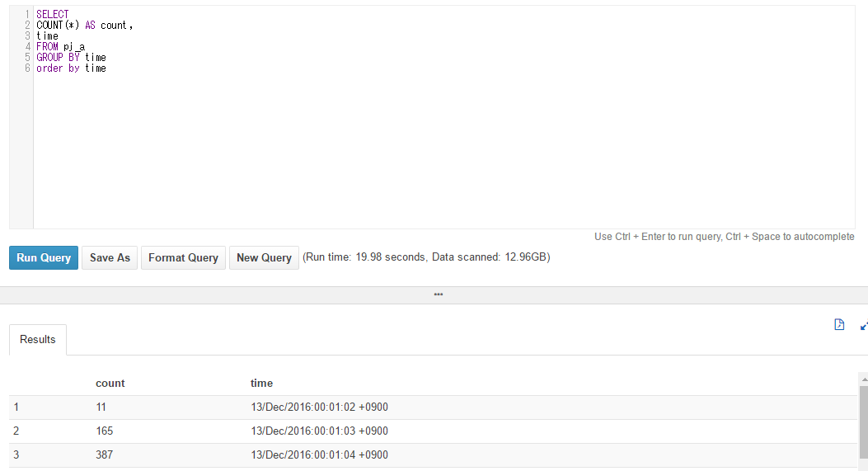Click Format Query button
This screenshot has width=868, height=471.
183,257
